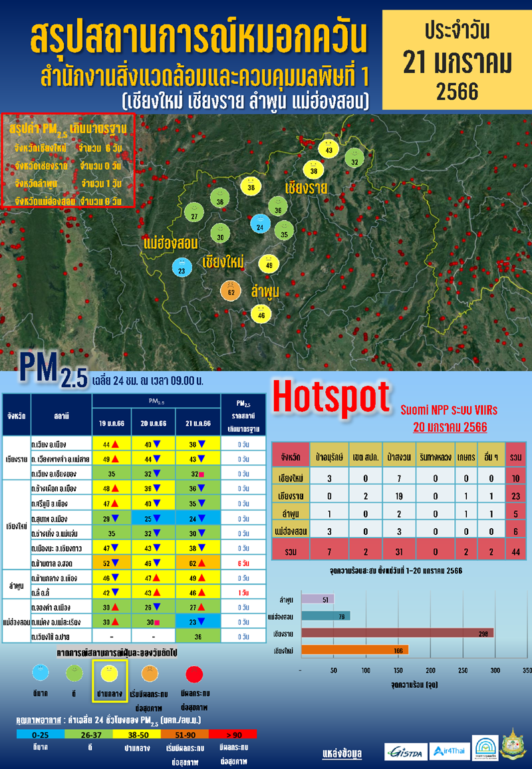532x769 pixels.
Task: Select the yellow map marker showing 46
Action: (x=261, y=313)
